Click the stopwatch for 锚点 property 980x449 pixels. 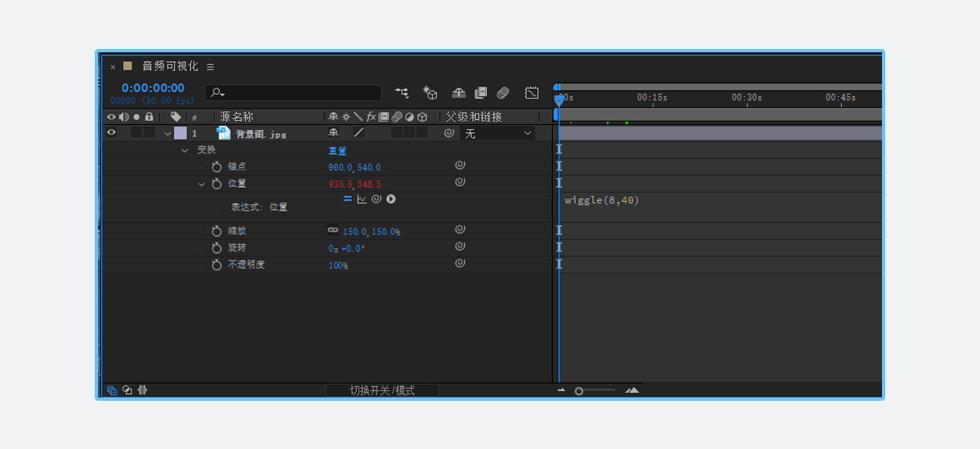[x=216, y=167]
